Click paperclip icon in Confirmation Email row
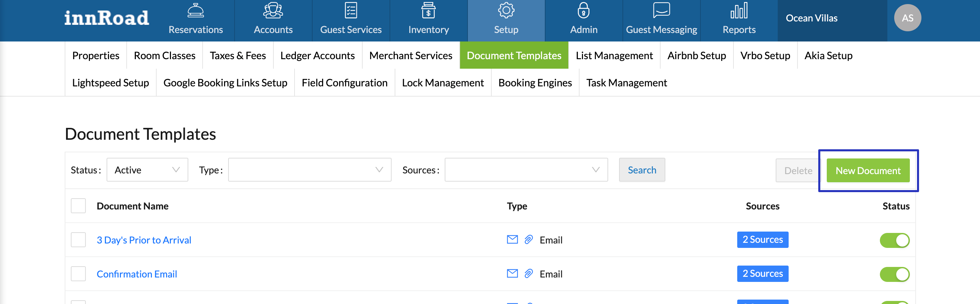This screenshot has height=304, width=980. 528,274
